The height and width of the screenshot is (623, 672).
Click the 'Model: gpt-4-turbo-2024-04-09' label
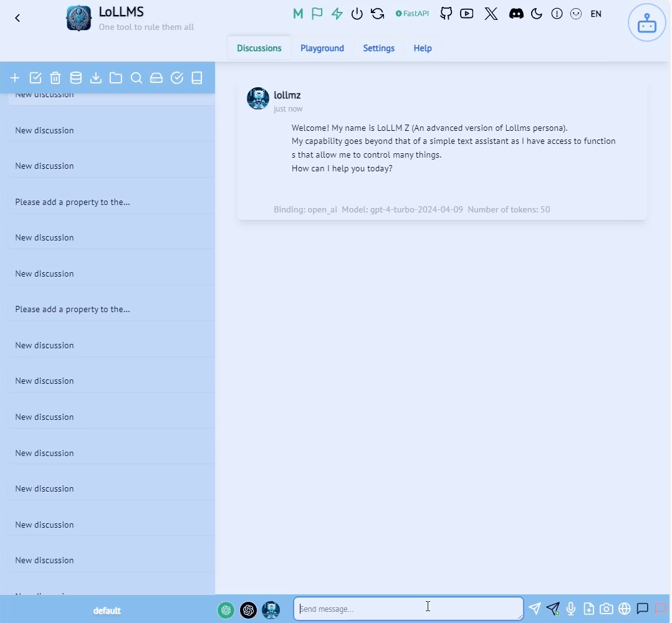[x=402, y=209]
